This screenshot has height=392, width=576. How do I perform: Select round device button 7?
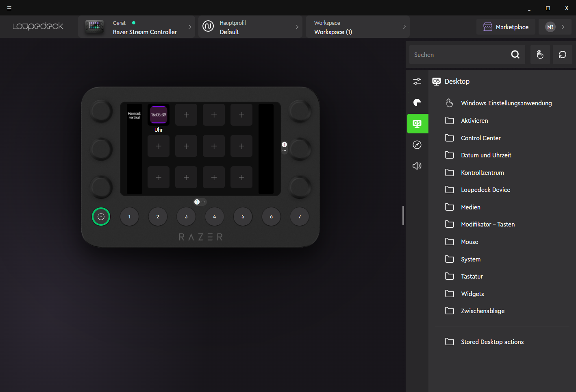(300, 217)
